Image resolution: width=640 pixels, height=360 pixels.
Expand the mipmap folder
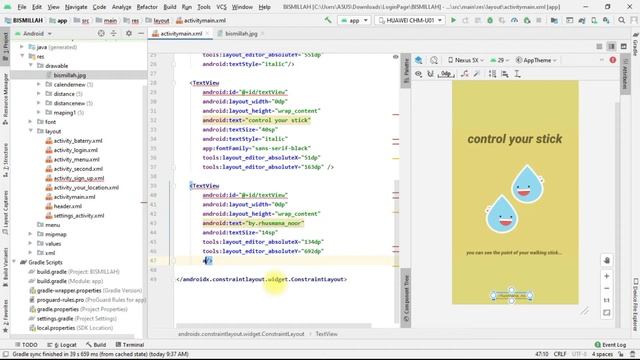tap(31, 234)
